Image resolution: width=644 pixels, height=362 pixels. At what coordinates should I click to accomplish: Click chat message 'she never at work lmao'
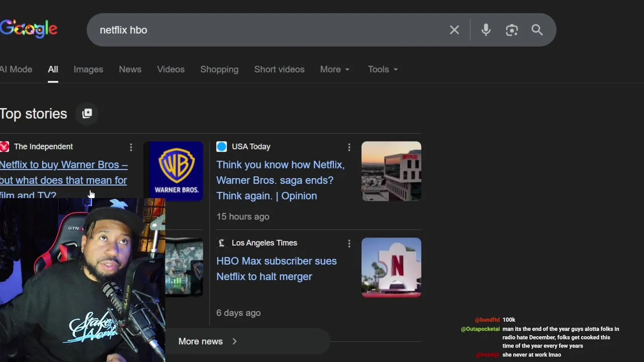point(531,355)
